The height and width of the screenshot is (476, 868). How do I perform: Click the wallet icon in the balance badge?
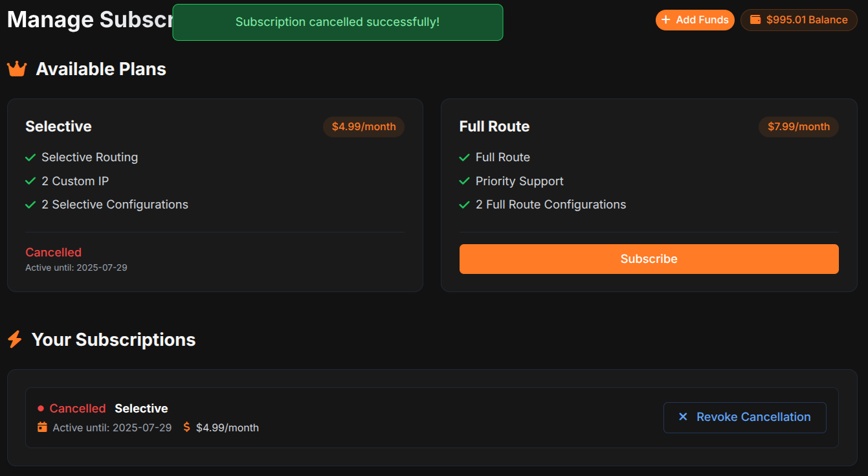pyautogui.click(x=755, y=19)
